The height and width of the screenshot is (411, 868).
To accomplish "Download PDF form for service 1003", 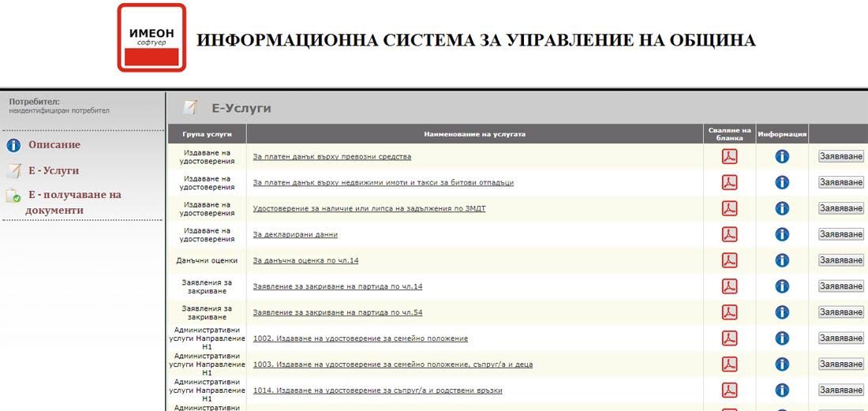I will tap(729, 364).
